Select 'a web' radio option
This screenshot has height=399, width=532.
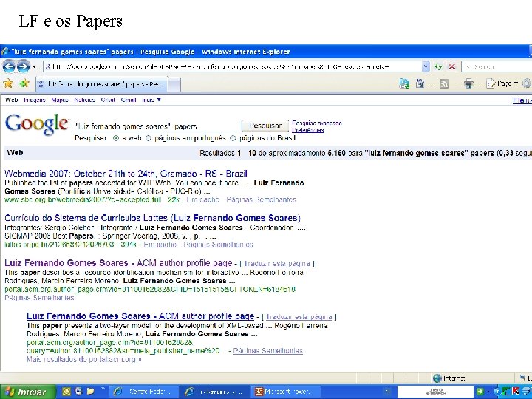click(116, 138)
